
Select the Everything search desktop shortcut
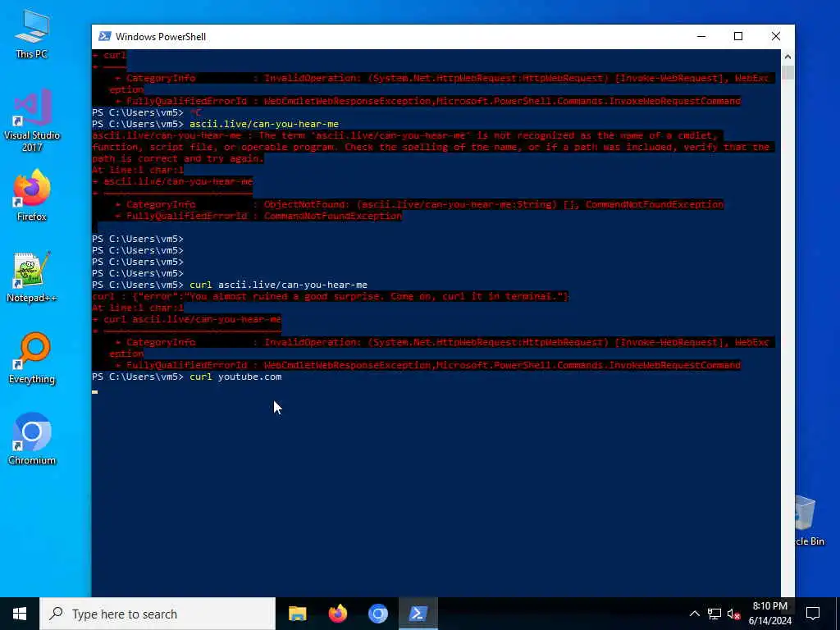click(32, 358)
